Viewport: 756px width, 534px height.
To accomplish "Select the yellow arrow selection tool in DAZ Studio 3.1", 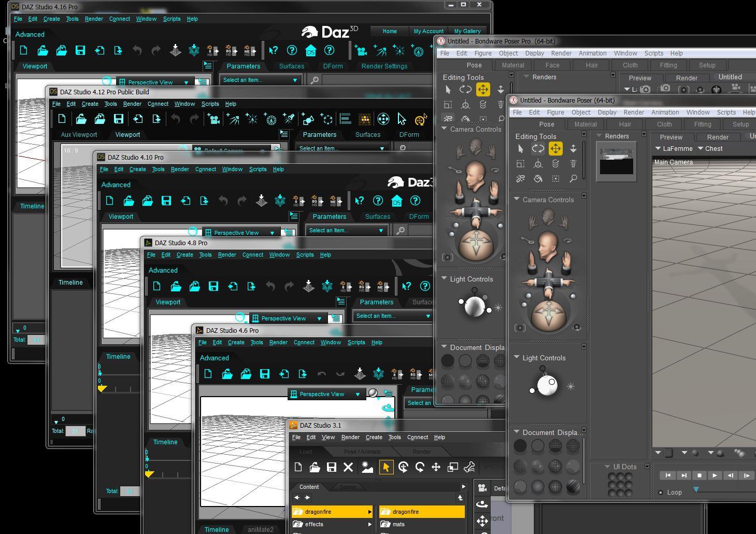I will coord(386,467).
